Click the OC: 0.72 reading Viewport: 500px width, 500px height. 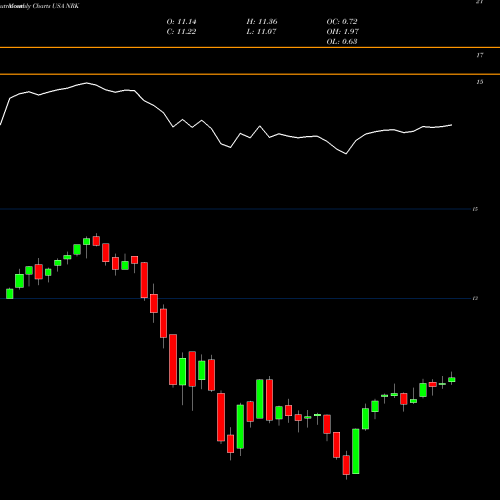342,22
